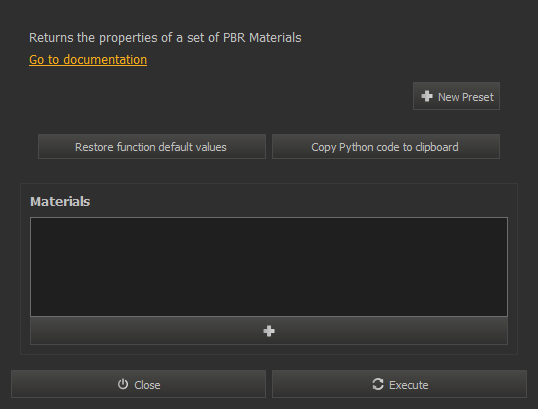Image resolution: width=538 pixels, height=409 pixels.
Task: Click inside the empty Materials list box
Action: coord(269,267)
